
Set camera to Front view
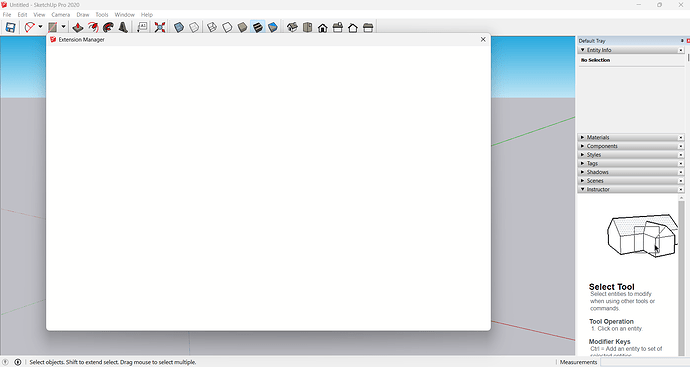323,27
